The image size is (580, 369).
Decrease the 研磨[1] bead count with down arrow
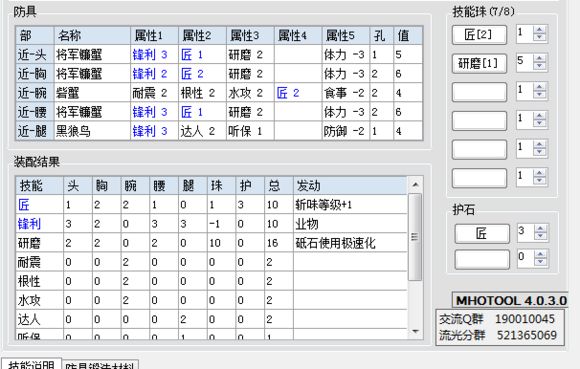[540, 65]
